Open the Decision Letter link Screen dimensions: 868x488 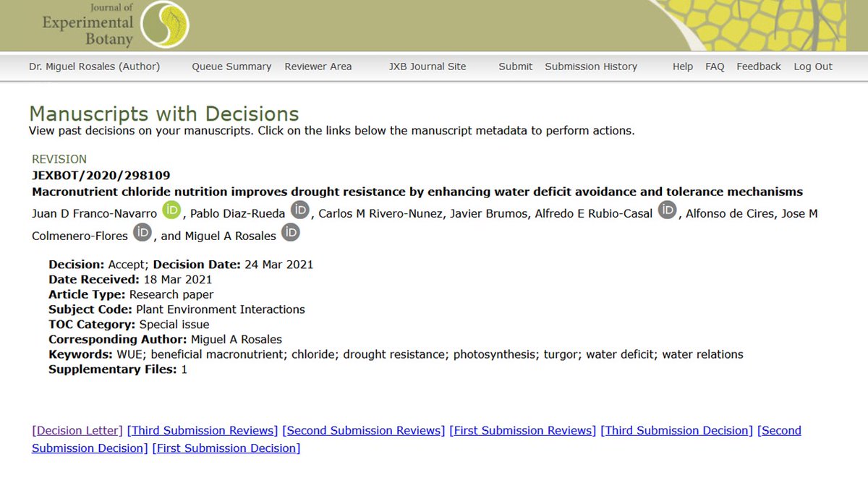tap(77, 430)
